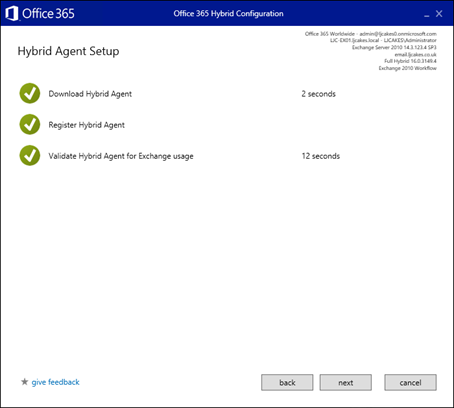
Task: Click the "2 seconds" duration value
Action: point(318,94)
